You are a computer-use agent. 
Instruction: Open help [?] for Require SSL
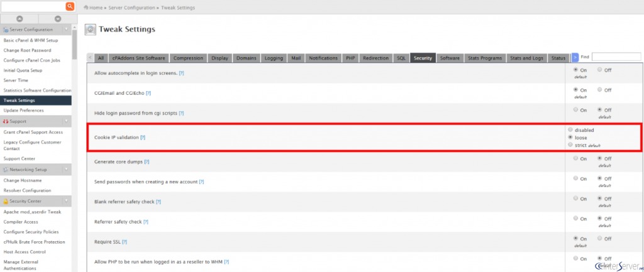tap(125, 242)
